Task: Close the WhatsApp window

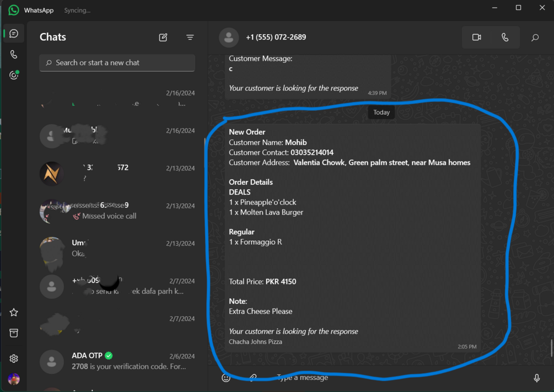Action: 542,7
